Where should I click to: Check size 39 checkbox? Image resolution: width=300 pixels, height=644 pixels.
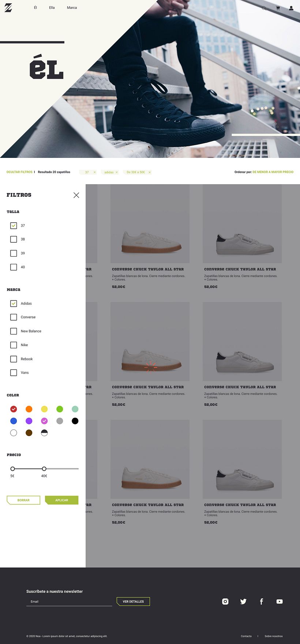[14, 253]
